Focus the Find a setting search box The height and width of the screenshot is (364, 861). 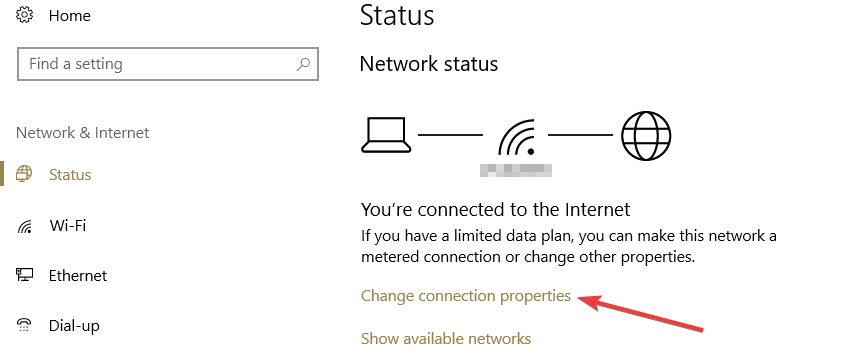pyautogui.click(x=168, y=64)
